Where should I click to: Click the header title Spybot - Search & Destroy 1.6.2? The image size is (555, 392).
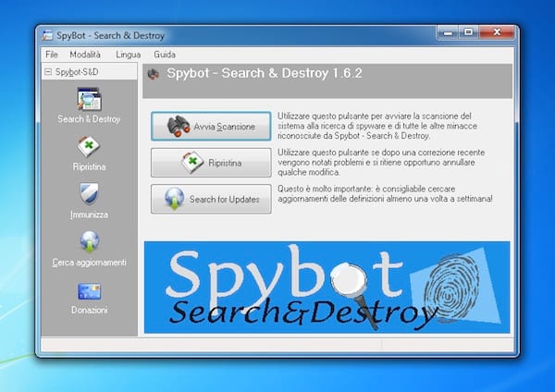[x=265, y=73]
